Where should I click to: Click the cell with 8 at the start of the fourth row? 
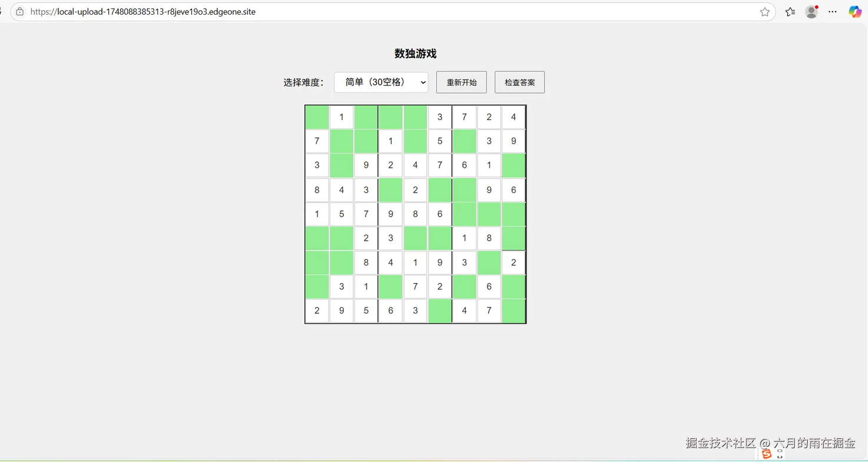click(317, 190)
